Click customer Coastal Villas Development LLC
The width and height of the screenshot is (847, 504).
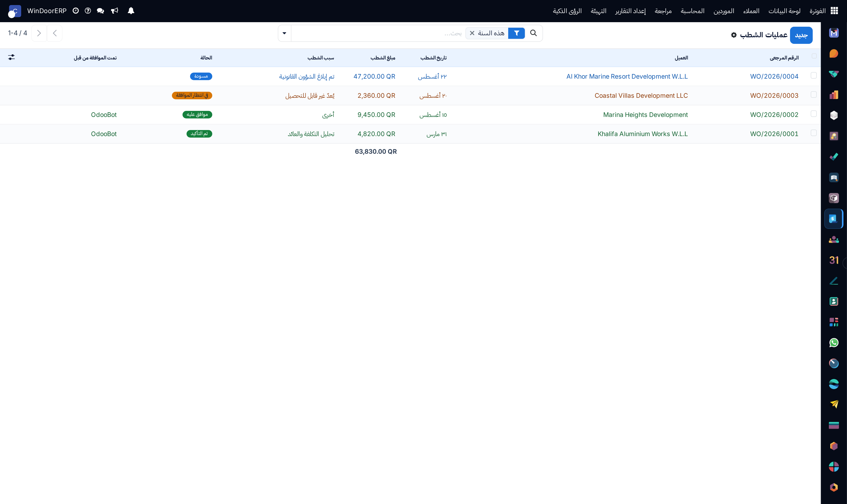(641, 96)
